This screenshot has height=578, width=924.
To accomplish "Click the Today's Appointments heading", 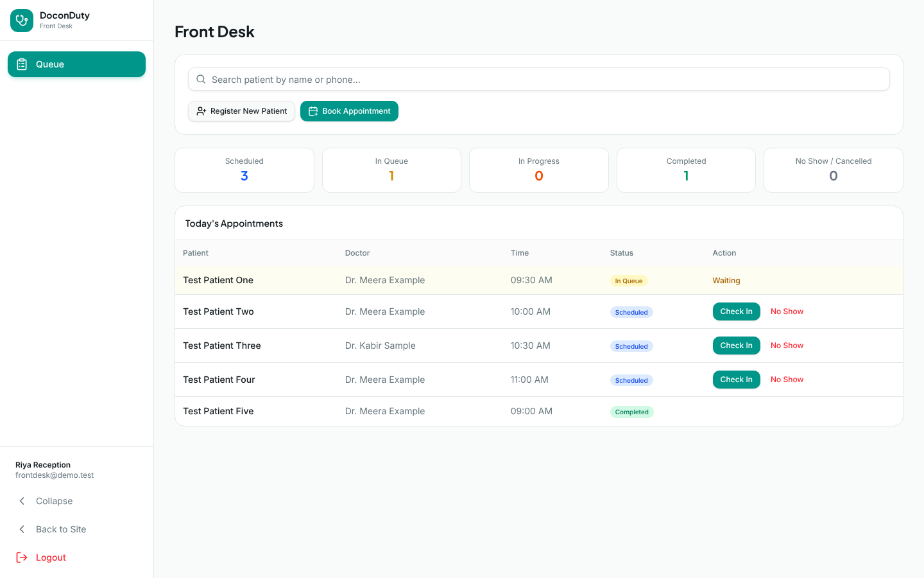I will pos(234,223).
